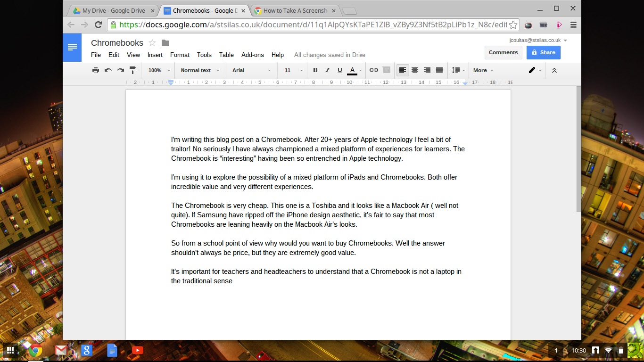Set right text alignment
The image size is (644, 362).
tap(427, 70)
